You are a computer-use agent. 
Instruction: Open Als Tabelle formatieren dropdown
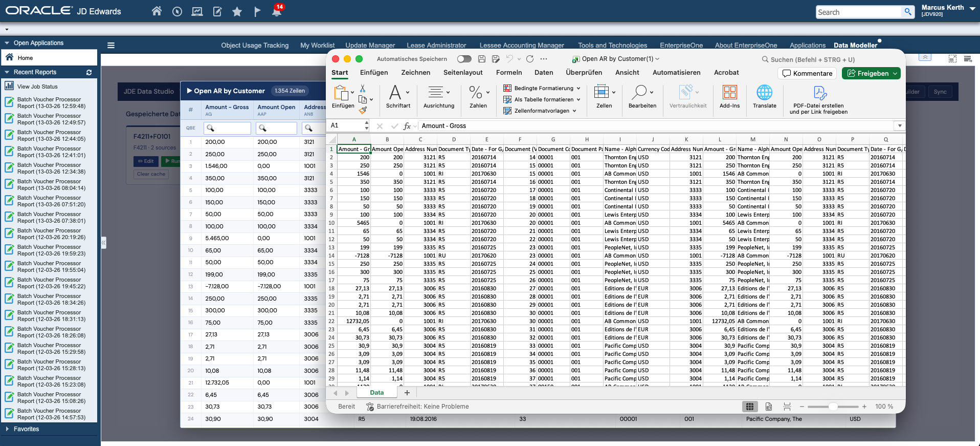542,99
